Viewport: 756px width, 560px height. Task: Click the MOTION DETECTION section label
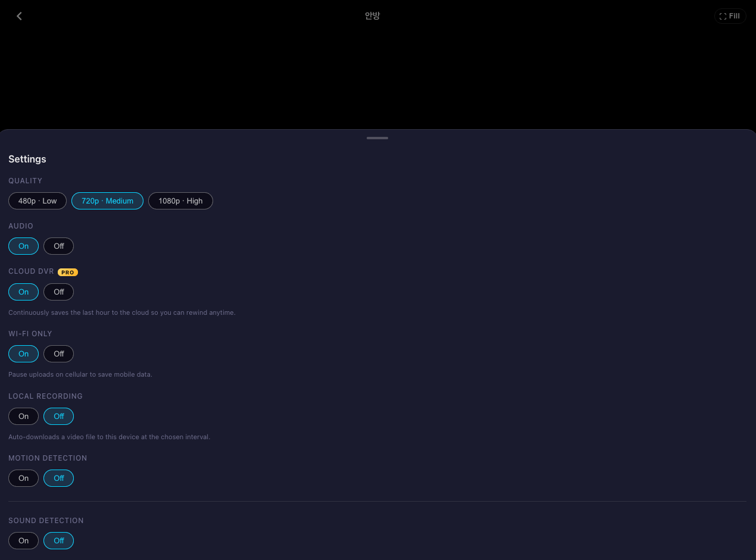click(48, 458)
